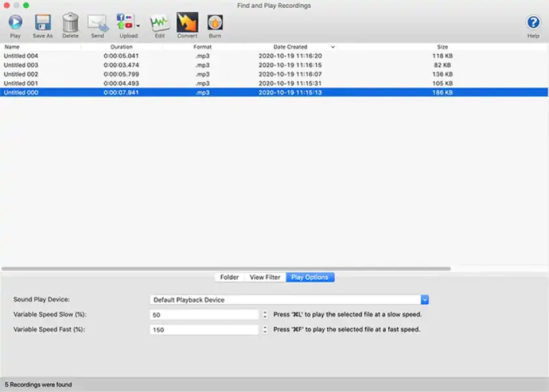549x392 pixels.
Task: Open the Sound Play Device dropdown
Action: click(x=425, y=299)
